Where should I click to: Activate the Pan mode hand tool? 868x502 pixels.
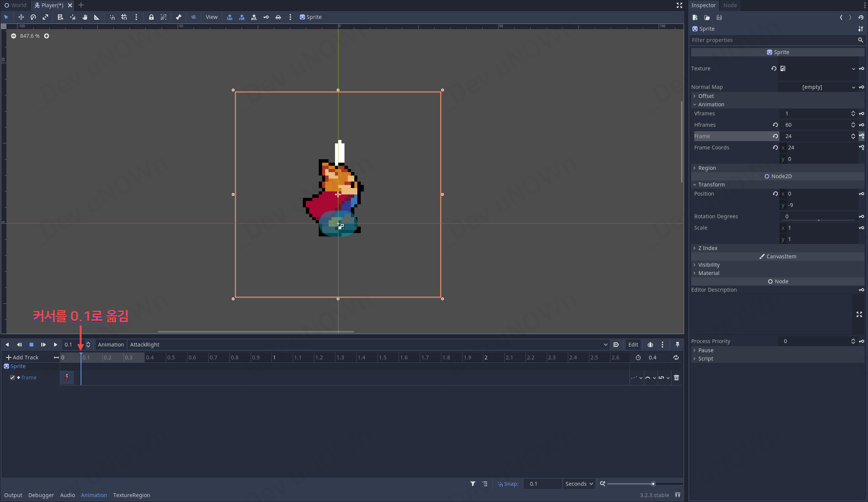pyautogui.click(x=85, y=17)
